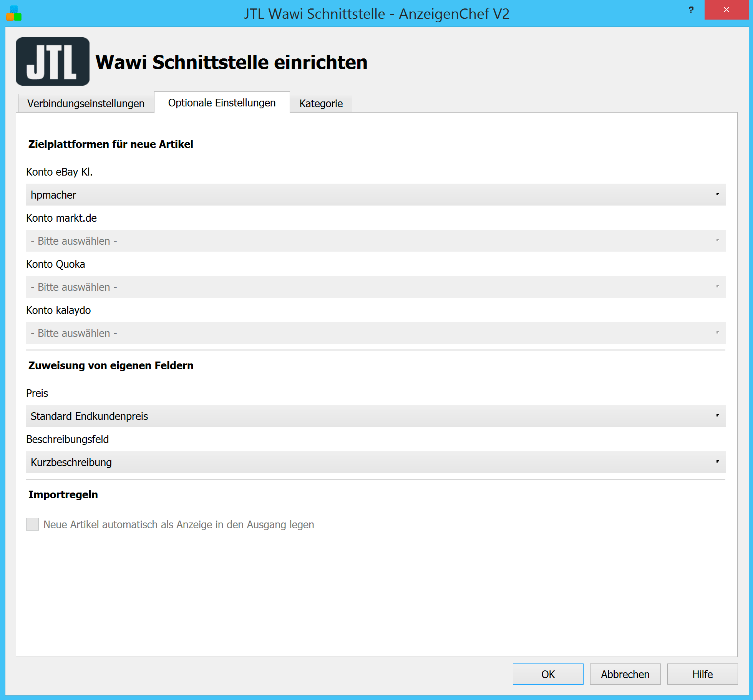Click the JTL logo image
Screen dimensions: 753x700
tap(53, 61)
